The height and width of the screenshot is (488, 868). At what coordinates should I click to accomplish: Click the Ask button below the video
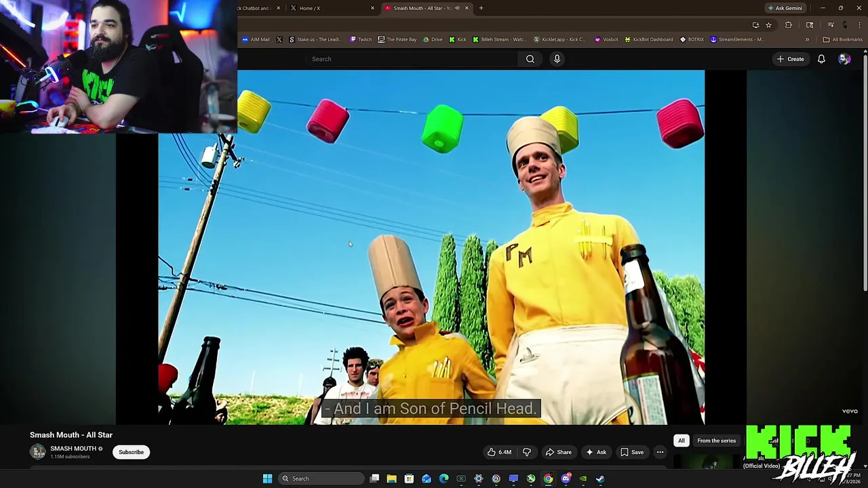pyautogui.click(x=596, y=452)
